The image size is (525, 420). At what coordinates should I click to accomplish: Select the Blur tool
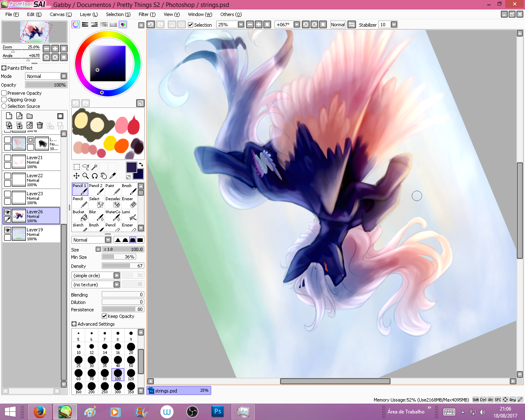pyautogui.click(x=96, y=215)
